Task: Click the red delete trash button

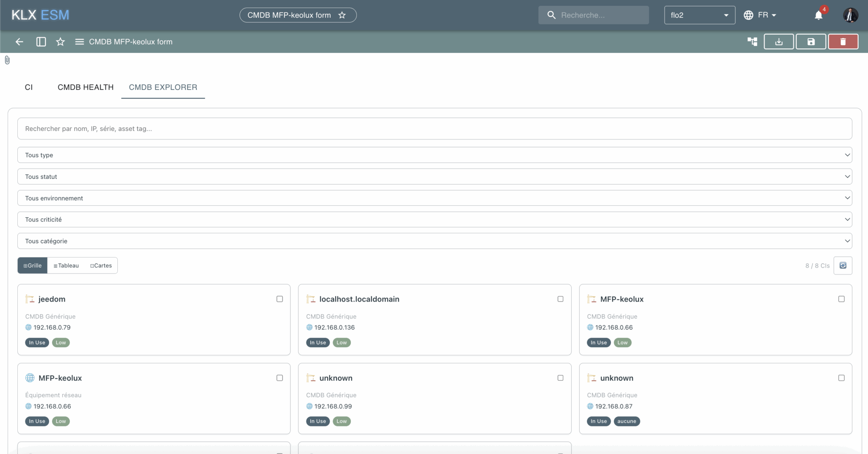Action: 843,42
